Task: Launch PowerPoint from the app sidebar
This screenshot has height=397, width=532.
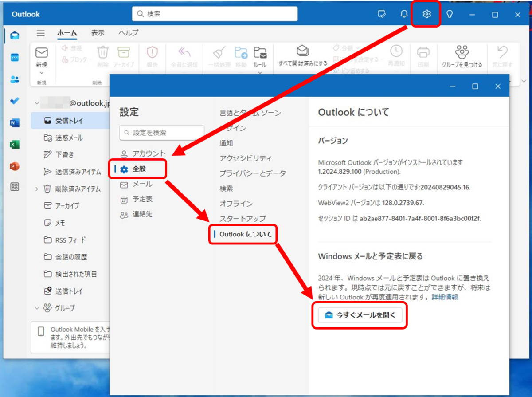Action: 15,166
